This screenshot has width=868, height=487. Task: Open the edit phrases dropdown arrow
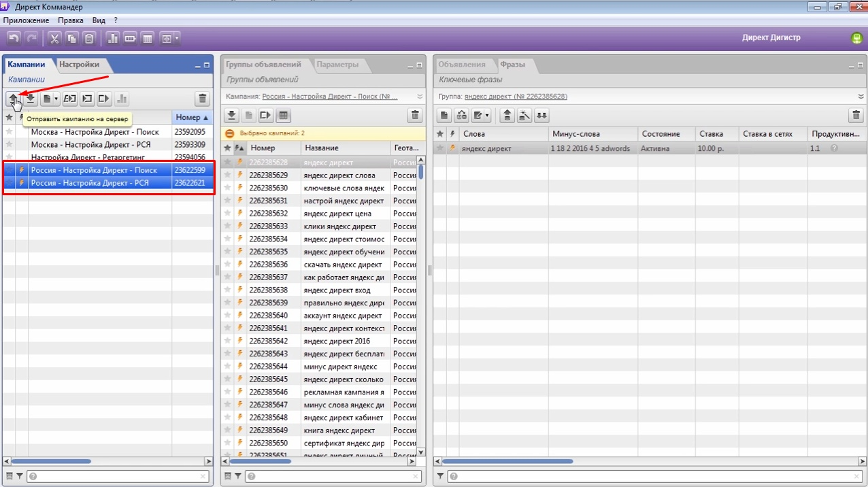488,116
